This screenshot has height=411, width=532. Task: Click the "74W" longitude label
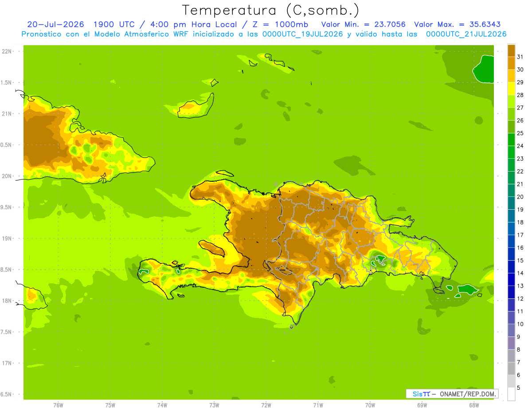pos(162,405)
